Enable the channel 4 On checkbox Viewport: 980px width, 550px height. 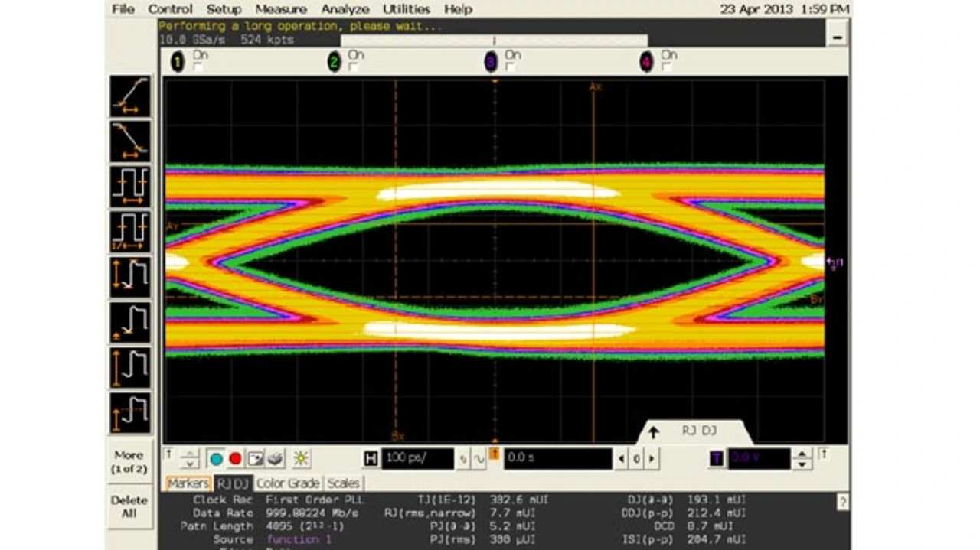click(x=667, y=67)
